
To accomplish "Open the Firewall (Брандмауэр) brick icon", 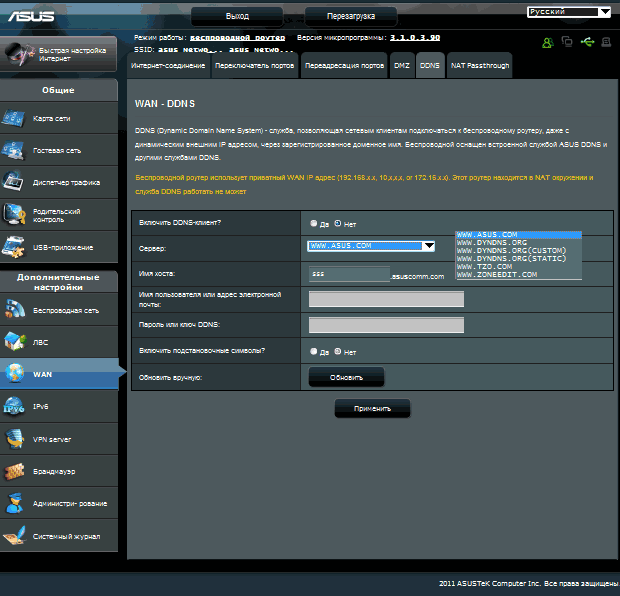I will point(14,471).
